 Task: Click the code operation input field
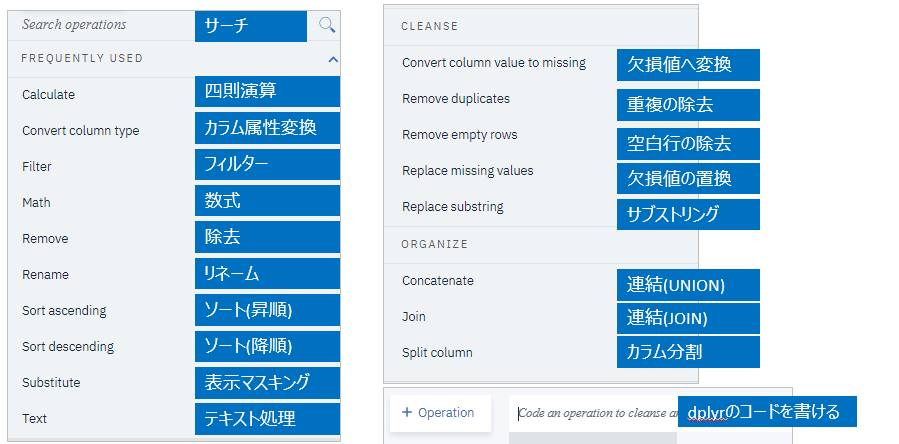(593, 414)
